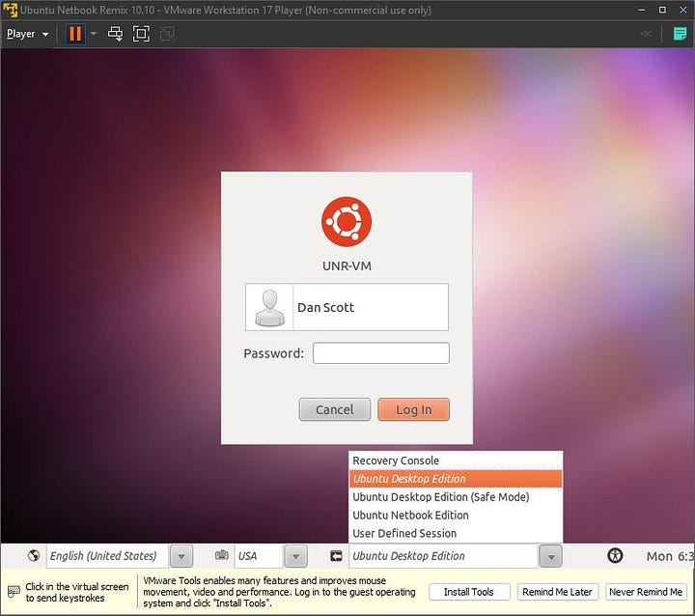Click the VMware Player title bar icon

click(10, 10)
